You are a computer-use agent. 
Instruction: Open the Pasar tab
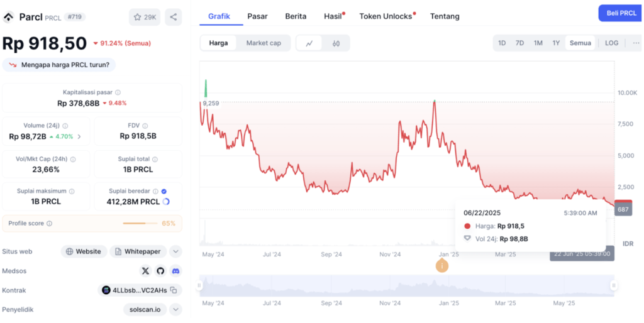(x=257, y=16)
